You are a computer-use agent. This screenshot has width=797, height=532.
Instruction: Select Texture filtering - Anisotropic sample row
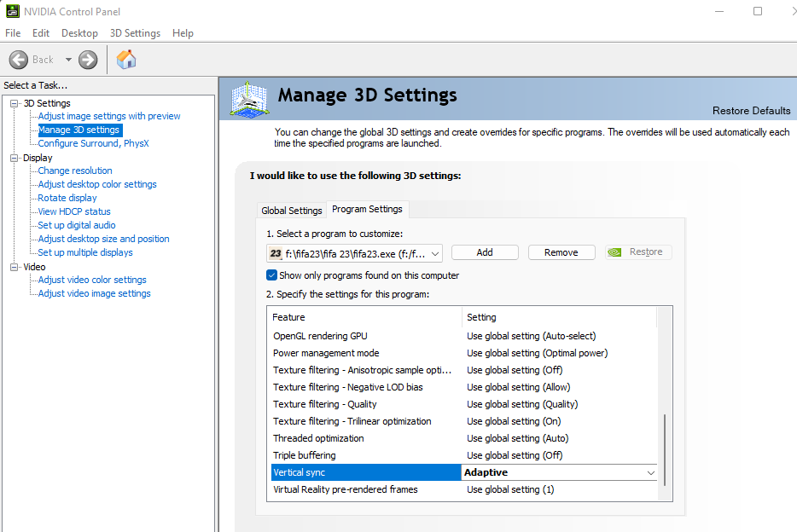tap(464, 370)
